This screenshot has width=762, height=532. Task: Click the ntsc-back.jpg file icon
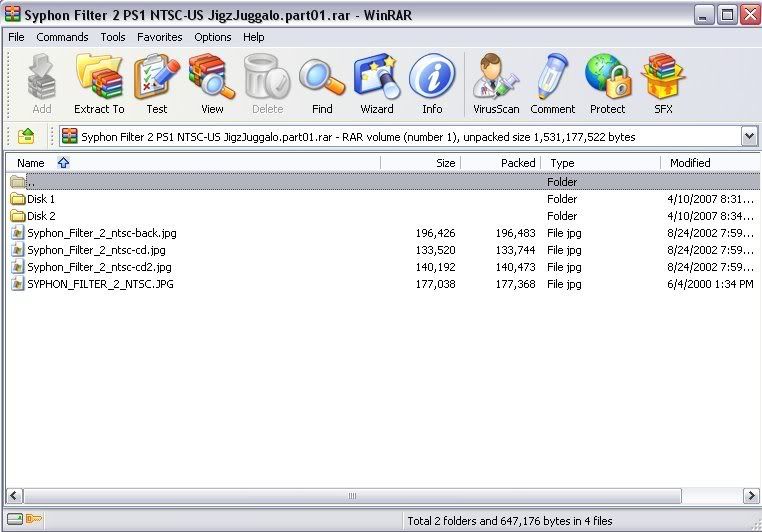[x=17, y=233]
